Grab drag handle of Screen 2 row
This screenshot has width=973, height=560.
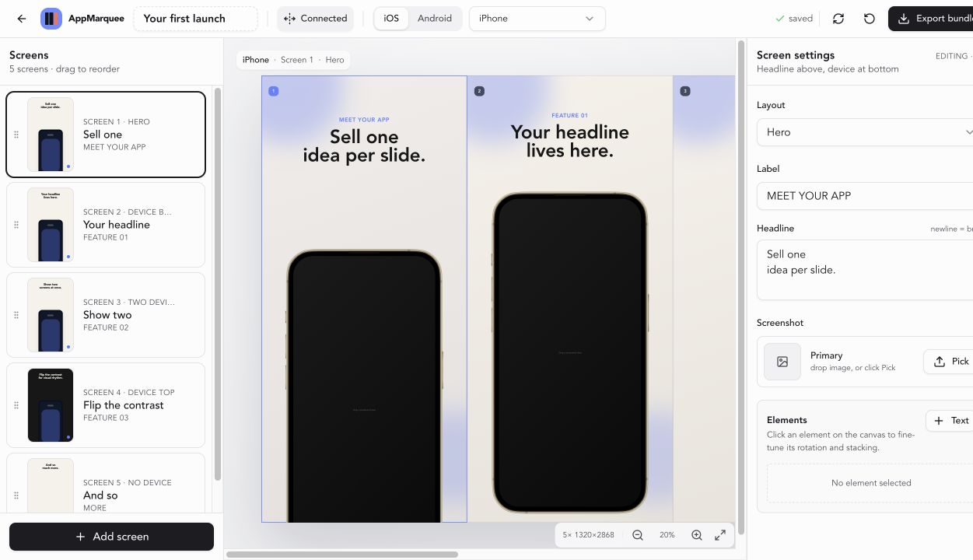click(16, 225)
